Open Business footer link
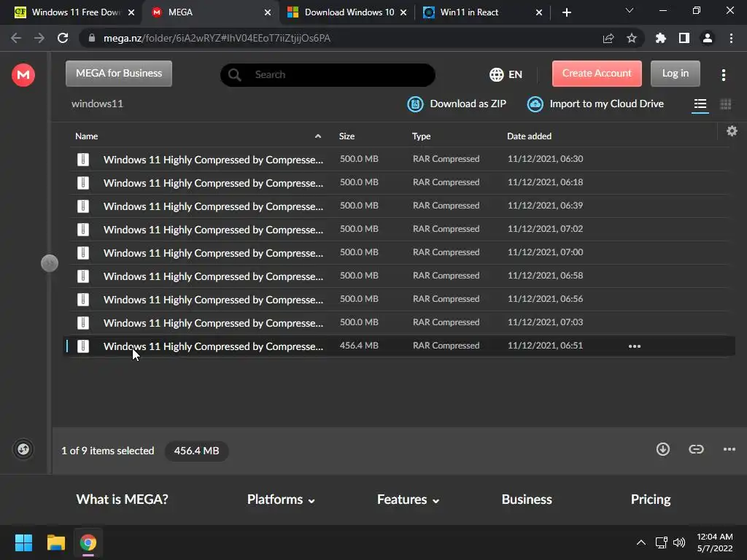This screenshot has height=560, width=747. 527,499
